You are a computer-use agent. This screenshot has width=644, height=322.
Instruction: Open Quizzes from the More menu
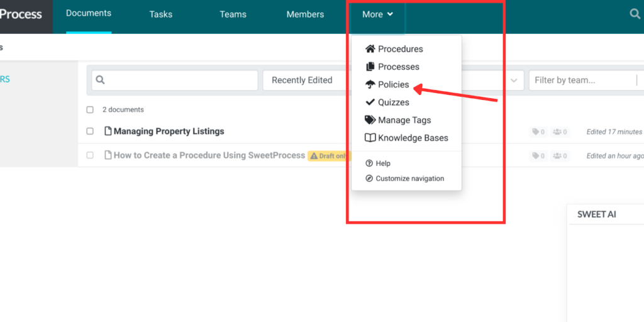click(394, 103)
